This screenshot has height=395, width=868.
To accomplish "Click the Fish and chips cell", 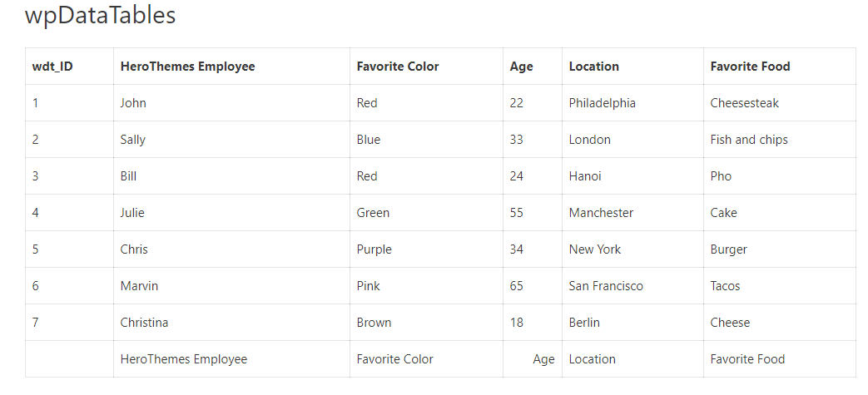I will 748,140.
